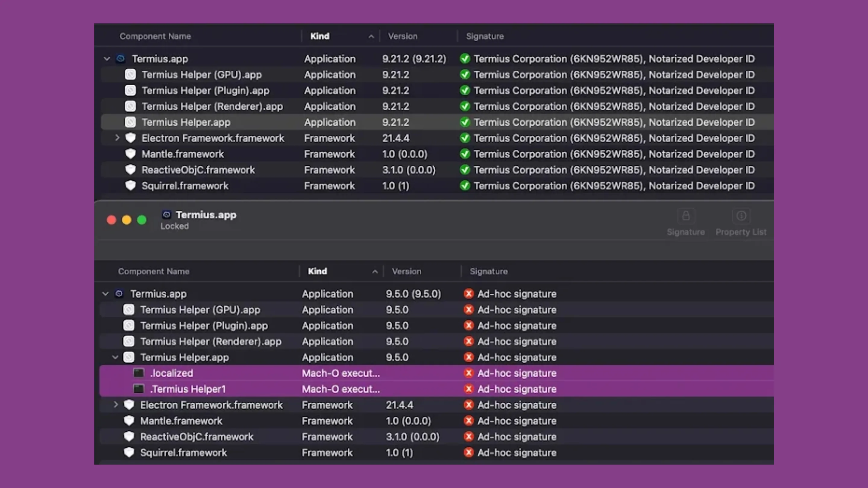This screenshot has width=868, height=488.
Task: Sort by Kind column in upper window
Action: 340,36
